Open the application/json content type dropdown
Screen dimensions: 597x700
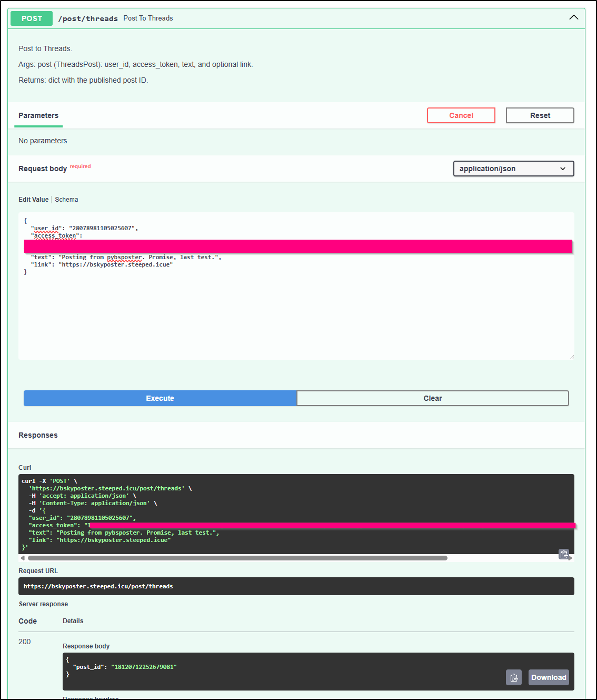point(514,169)
